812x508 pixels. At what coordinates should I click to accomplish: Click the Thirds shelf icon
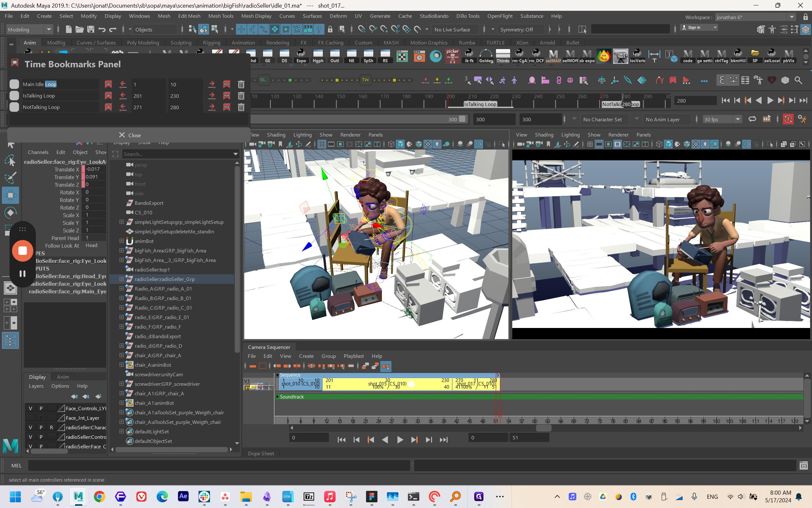[x=503, y=56]
